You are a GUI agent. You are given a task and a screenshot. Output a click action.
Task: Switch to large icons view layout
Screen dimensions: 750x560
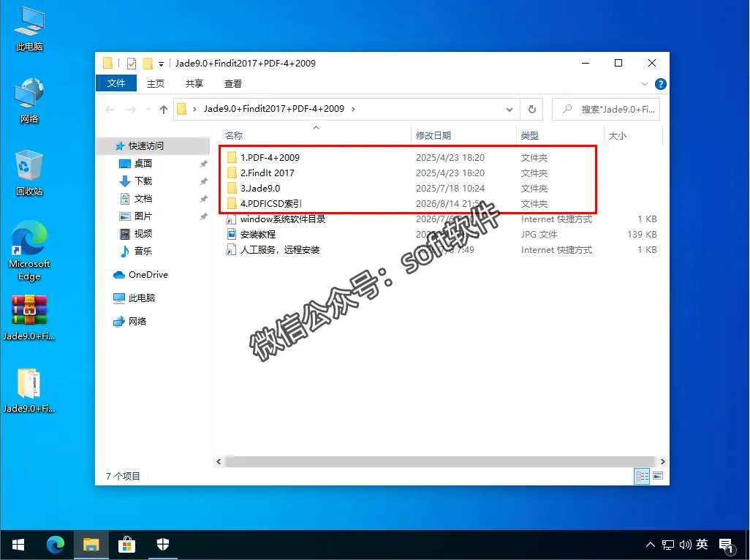pyautogui.click(x=658, y=477)
